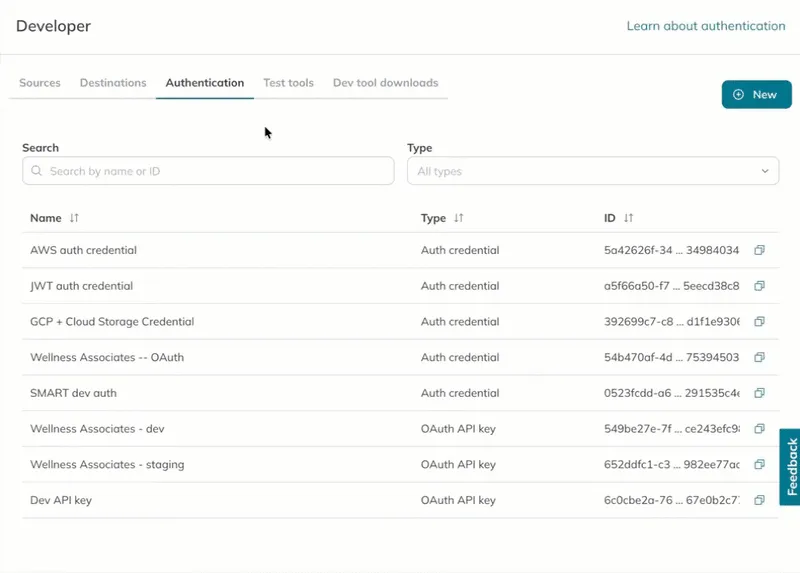This screenshot has height=573, width=800.
Task: Open GCP + Cloud Storage Credential entry
Action: (112, 321)
